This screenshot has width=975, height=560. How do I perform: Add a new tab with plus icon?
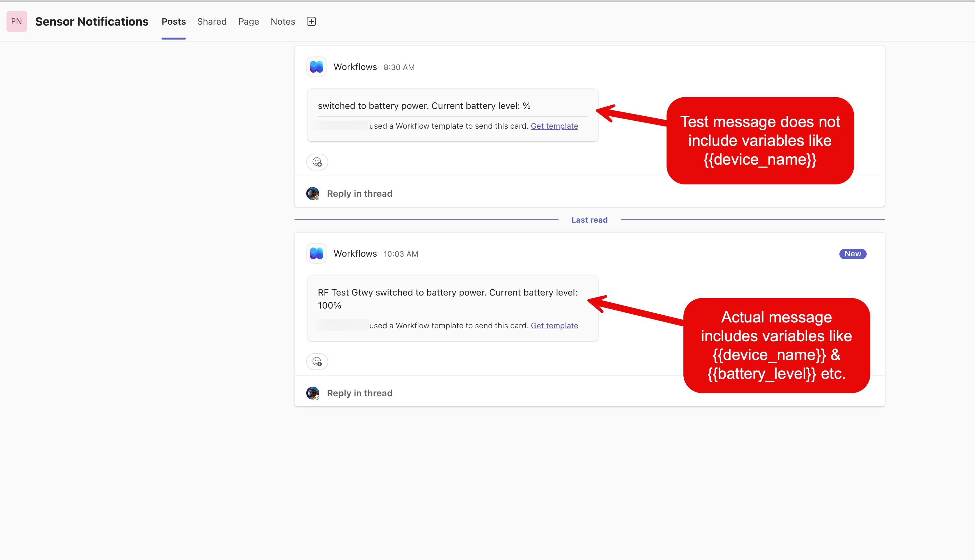(x=311, y=21)
